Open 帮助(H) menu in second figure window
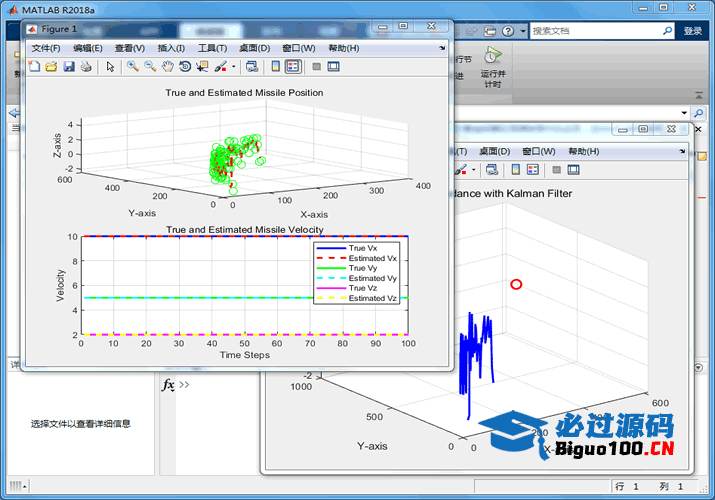The height and width of the screenshot is (500, 715). (584, 151)
